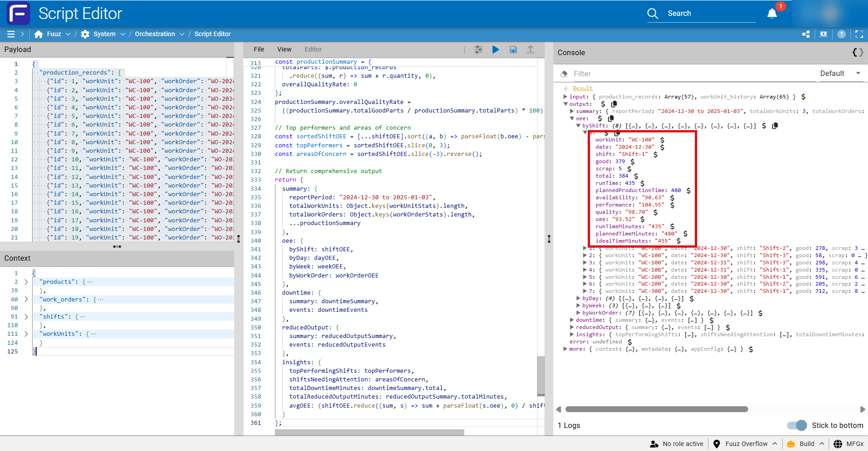Viewport: 868px width, 451px height.
Task: Save the script with the disk icon
Action: [513, 49]
